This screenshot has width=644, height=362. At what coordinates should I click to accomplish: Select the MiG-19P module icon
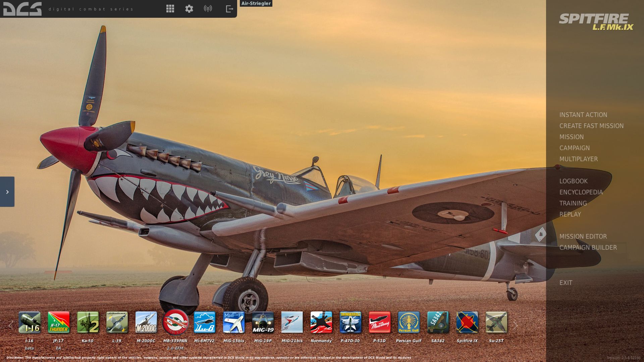(x=263, y=322)
